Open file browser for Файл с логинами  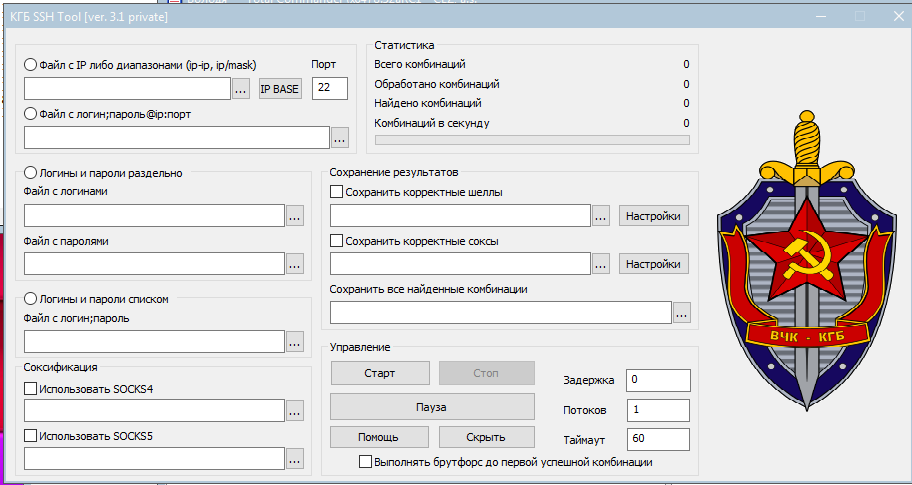295,215
